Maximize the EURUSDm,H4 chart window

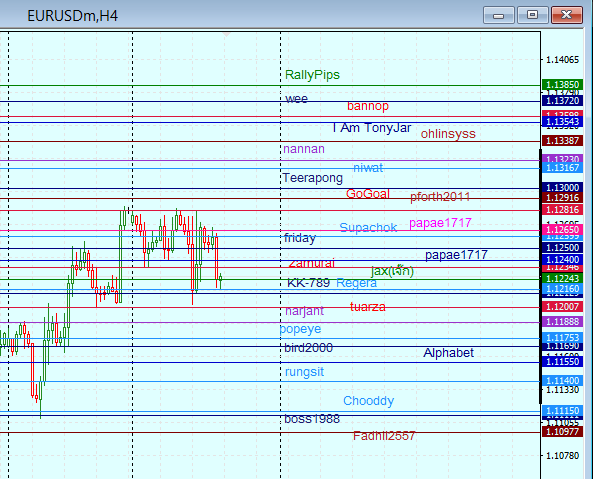pos(532,16)
